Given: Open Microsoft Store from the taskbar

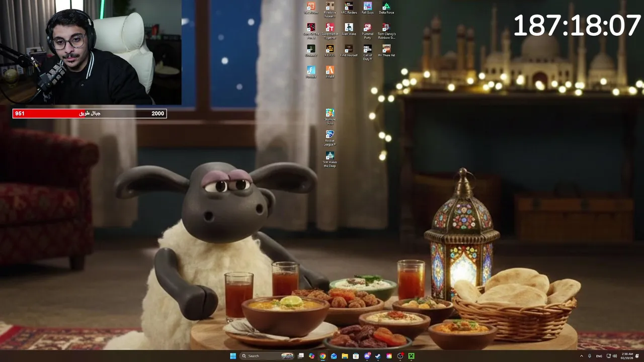Looking at the screenshot, I should [356, 356].
